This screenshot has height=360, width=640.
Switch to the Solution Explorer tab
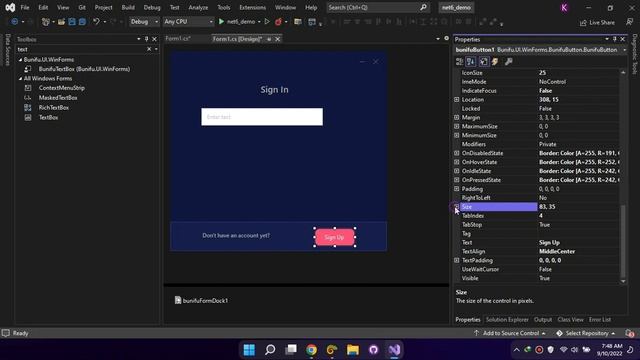(507, 320)
